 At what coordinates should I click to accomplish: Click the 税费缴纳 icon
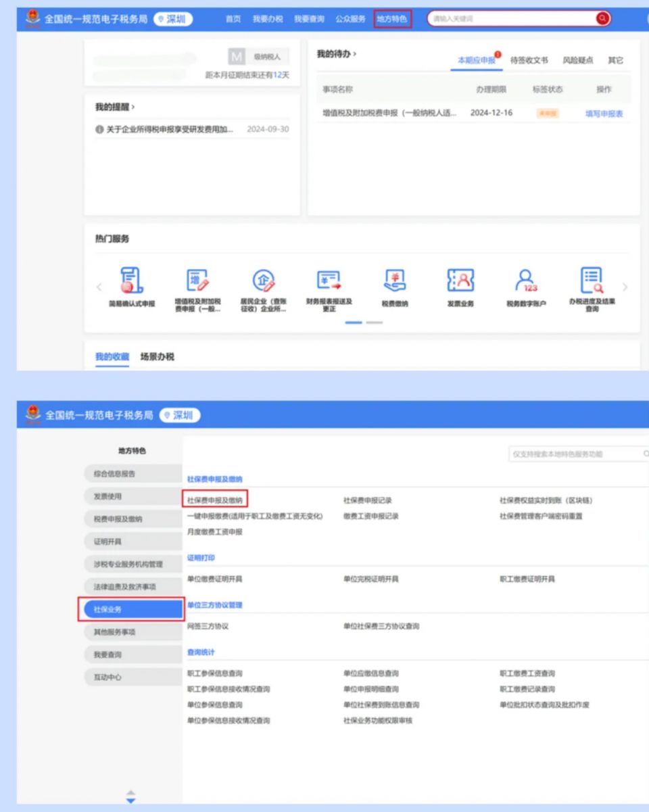point(394,280)
